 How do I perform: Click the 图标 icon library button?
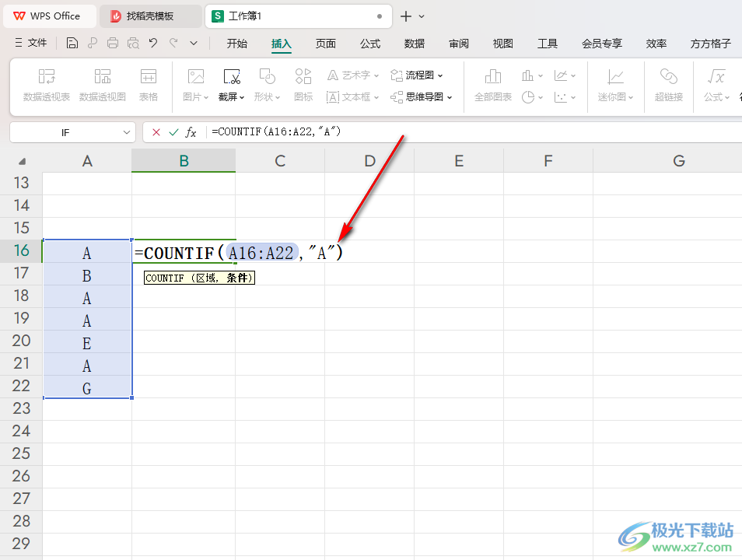pyautogui.click(x=303, y=86)
